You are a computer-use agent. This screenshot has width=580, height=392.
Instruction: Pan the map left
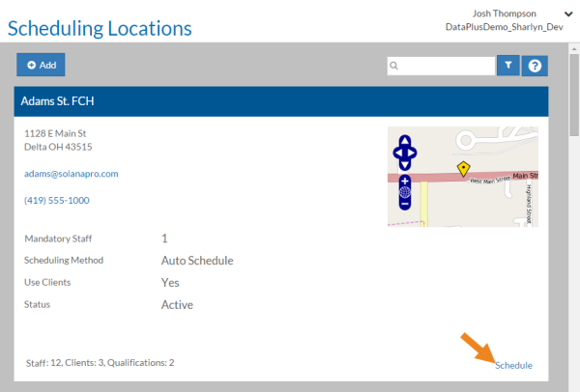coord(395,152)
